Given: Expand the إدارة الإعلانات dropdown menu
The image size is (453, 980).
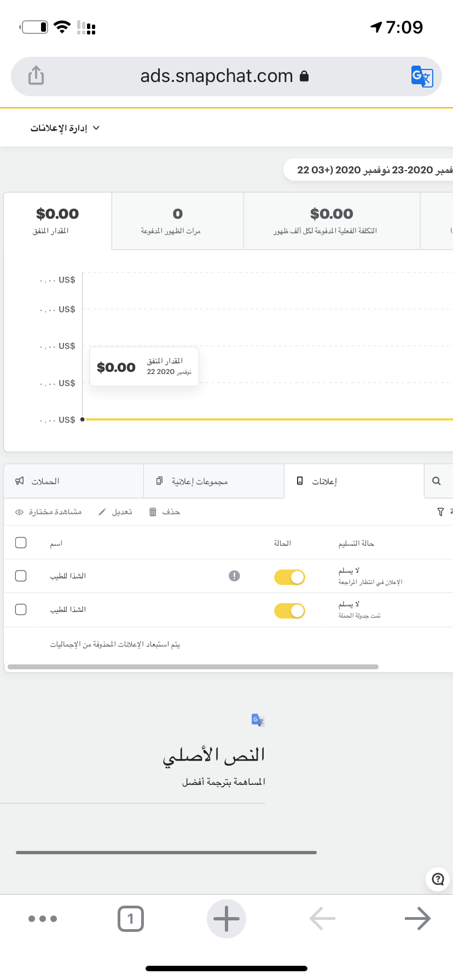Looking at the screenshot, I should click(65, 128).
